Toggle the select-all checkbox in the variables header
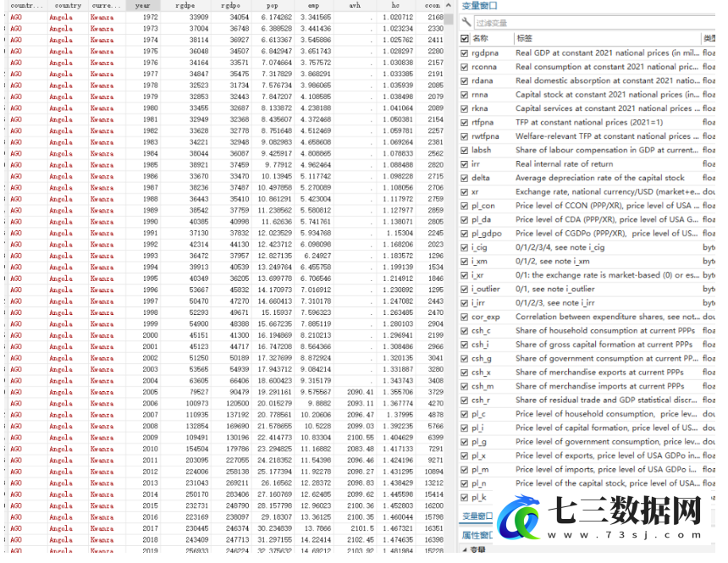Image resolution: width=728 pixels, height=563 pixels. (x=464, y=39)
